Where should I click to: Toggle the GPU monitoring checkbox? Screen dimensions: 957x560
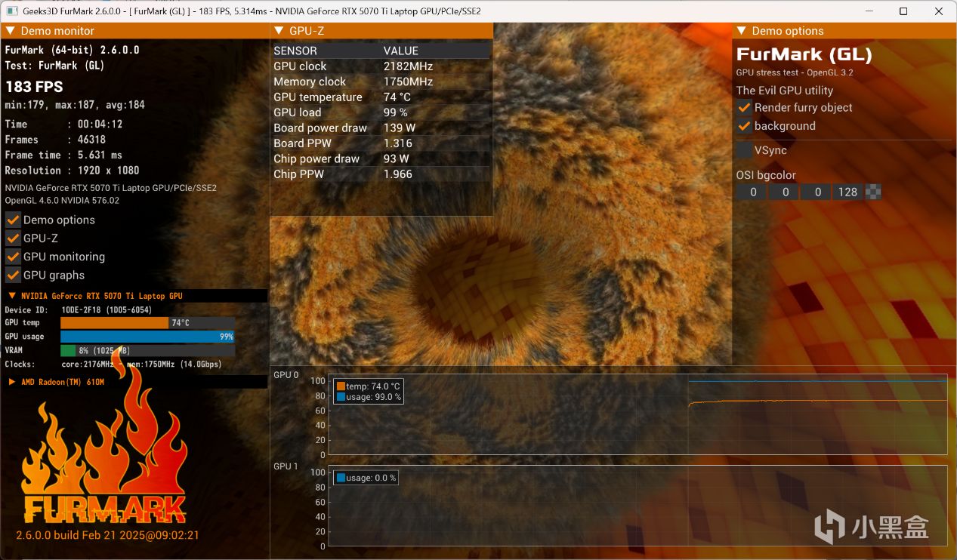13,257
